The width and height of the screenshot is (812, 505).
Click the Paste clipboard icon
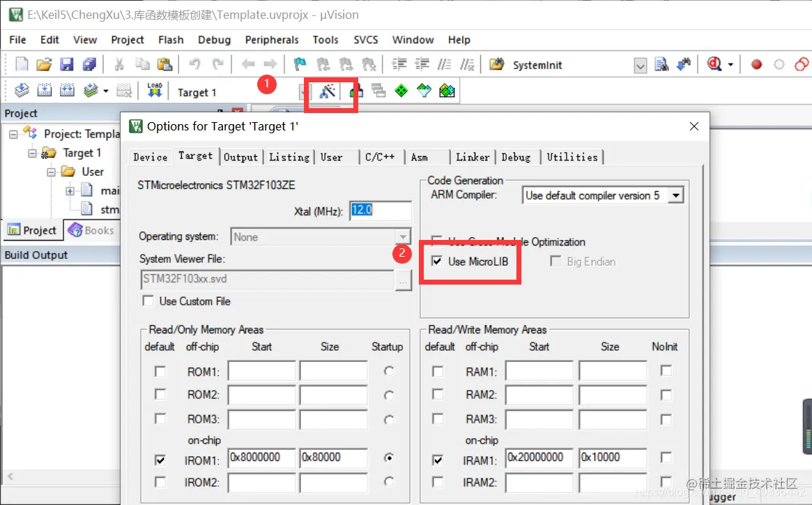point(164,64)
